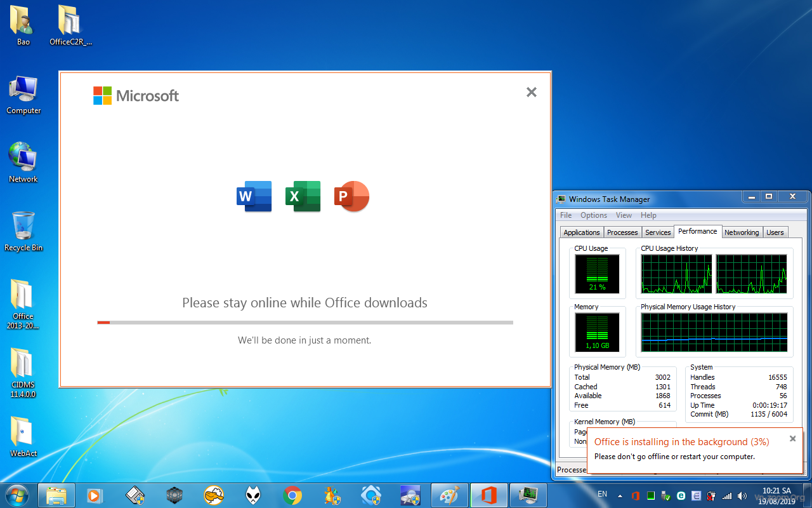Launch the media player taskbar icon
The width and height of the screenshot is (812, 508).
95,495
